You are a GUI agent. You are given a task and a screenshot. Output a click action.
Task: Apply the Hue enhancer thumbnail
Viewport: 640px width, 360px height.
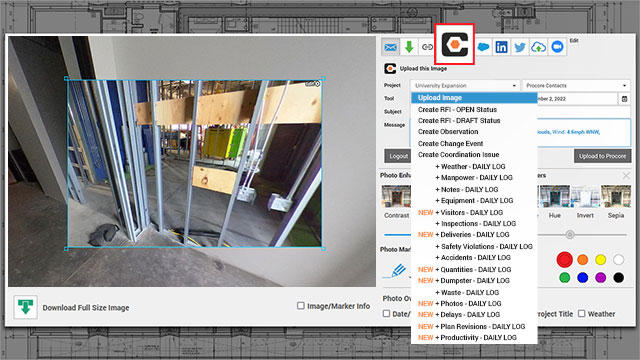(x=554, y=196)
